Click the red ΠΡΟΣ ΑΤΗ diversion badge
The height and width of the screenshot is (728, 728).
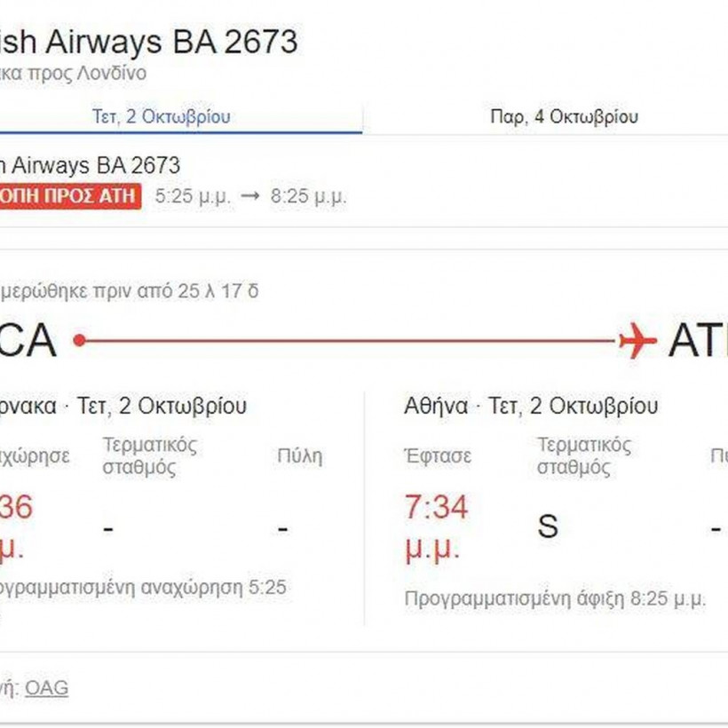point(69,195)
